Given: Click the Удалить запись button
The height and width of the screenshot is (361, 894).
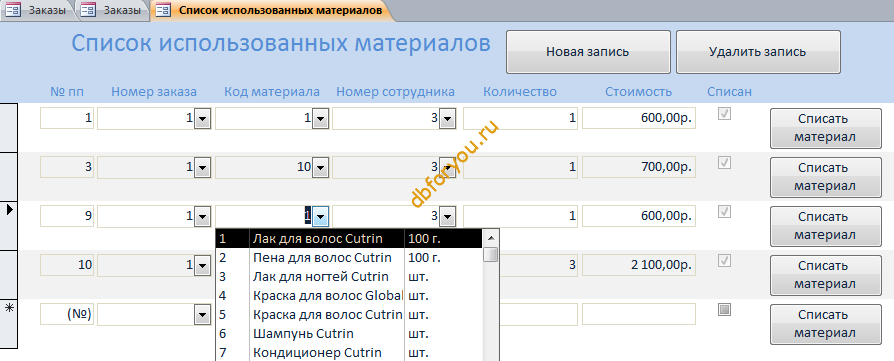Looking at the screenshot, I should (x=758, y=52).
